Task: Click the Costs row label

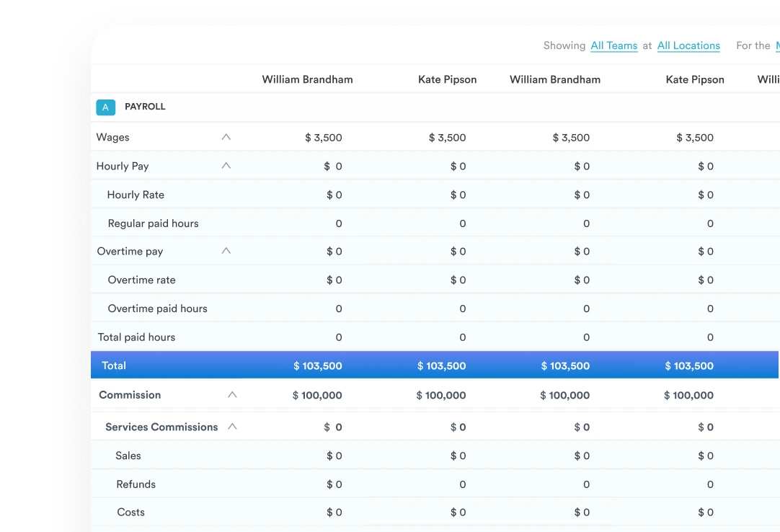Action: [130, 512]
